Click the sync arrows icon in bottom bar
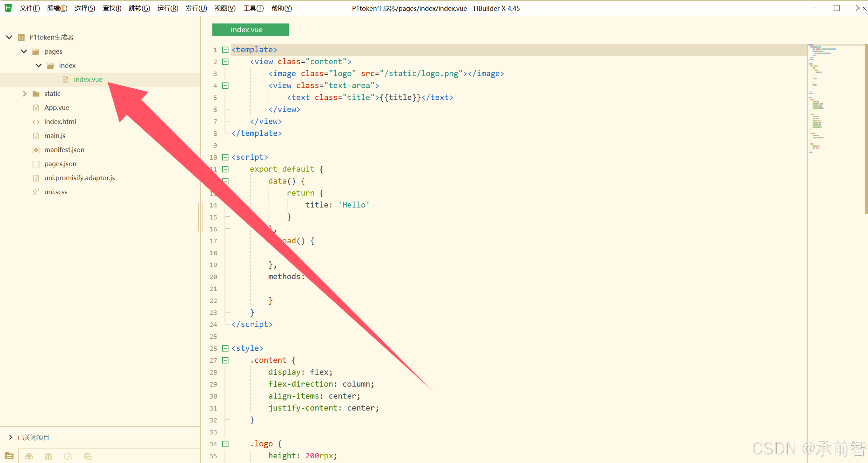The height and width of the screenshot is (463, 868). click(68, 456)
